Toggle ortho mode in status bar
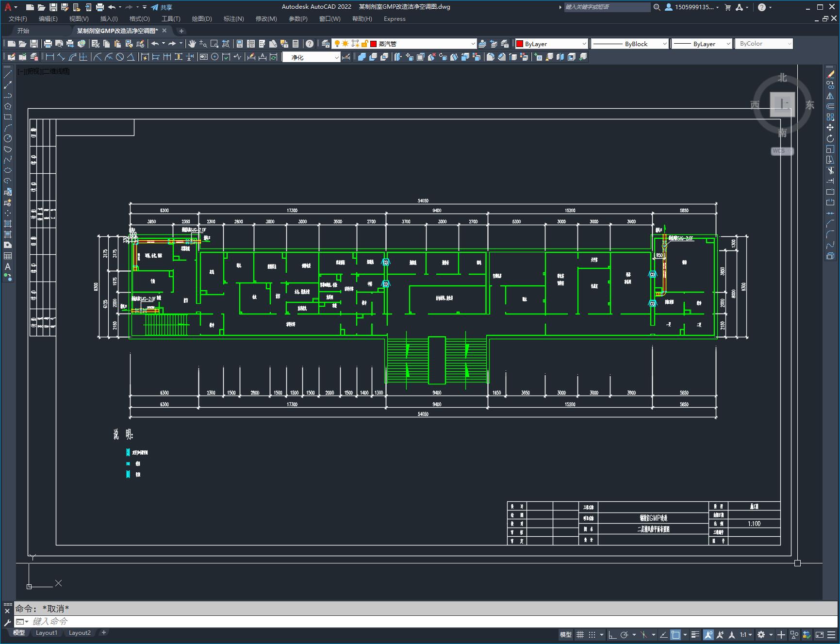Viewport: 840px width, 644px height. pos(612,634)
